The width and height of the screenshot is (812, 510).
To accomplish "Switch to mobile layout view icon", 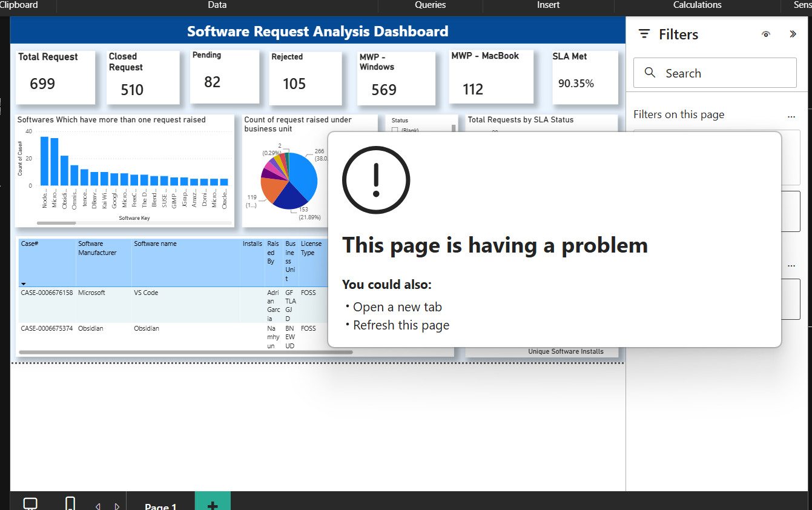I will pyautogui.click(x=70, y=503).
